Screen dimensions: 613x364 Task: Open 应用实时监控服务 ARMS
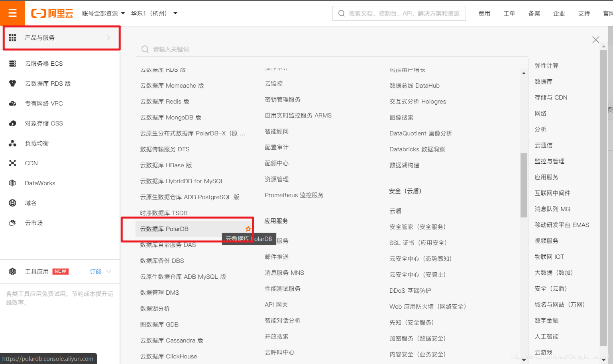point(298,115)
